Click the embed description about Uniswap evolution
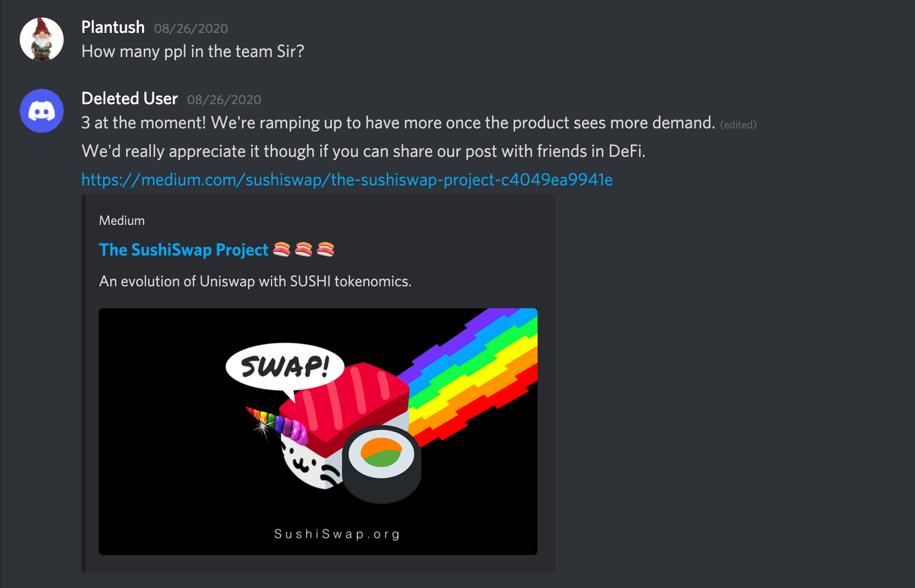Image resolution: width=915 pixels, height=588 pixels. pyautogui.click(x=255, y=281)
